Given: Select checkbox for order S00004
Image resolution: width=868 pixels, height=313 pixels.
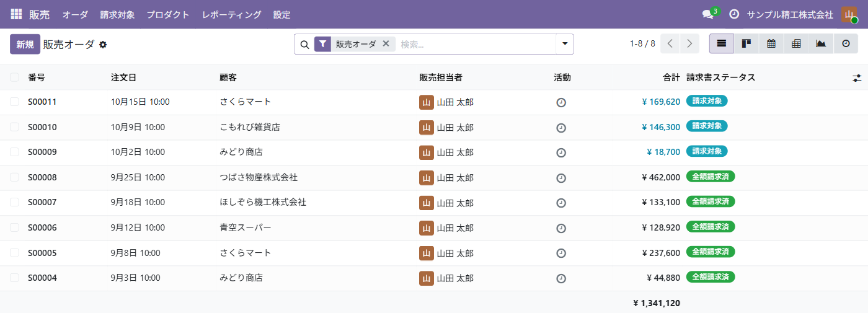Looking at the screenshot, I should click(x=14, y=278).
